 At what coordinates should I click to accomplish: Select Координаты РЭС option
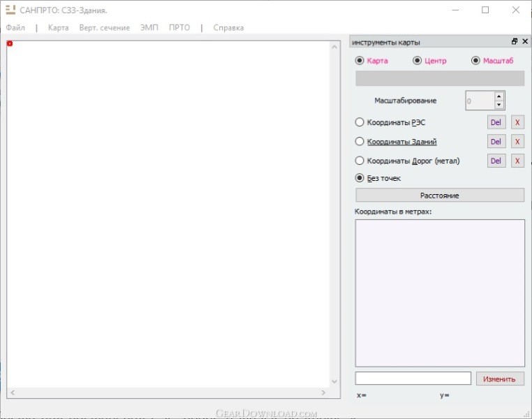click(x=390, y=122)
